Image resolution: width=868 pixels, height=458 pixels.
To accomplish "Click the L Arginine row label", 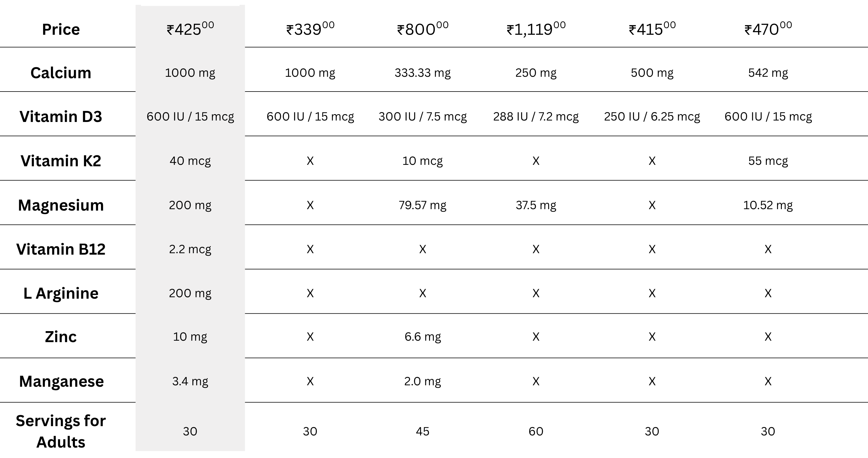I will pos(61,293).
